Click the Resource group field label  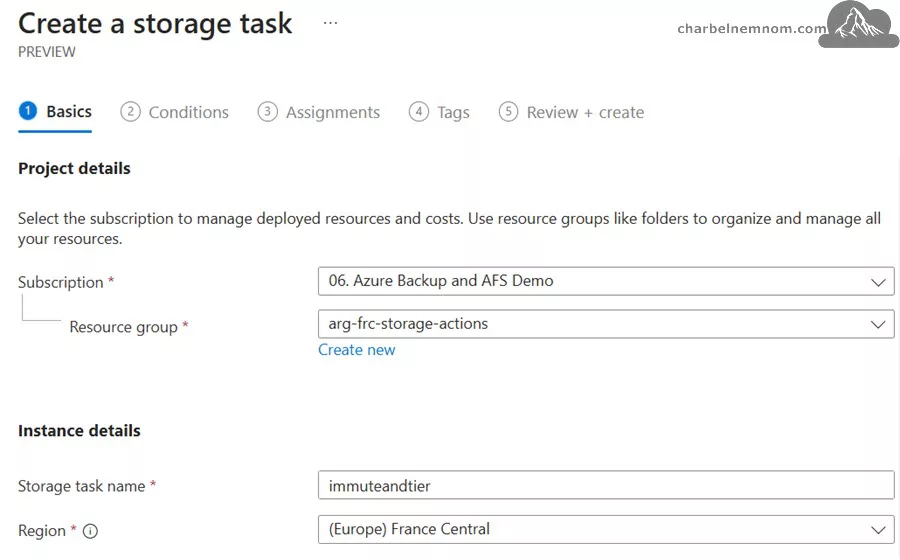tap(123, 327)
